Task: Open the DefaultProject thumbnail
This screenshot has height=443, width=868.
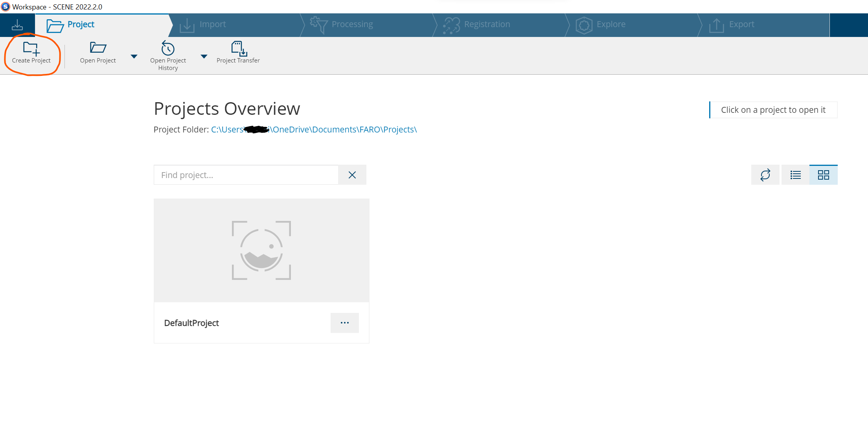Action: tap(261, 250)
